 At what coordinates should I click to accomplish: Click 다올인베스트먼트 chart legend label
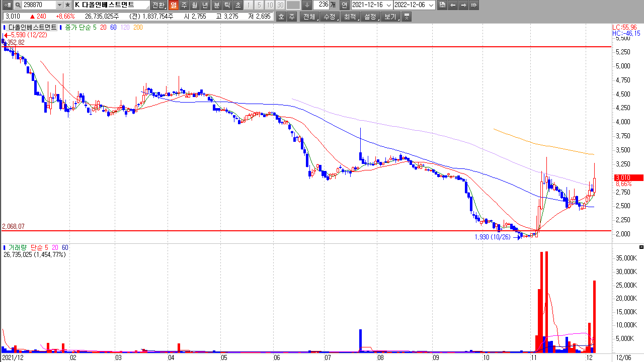(33, 27)
